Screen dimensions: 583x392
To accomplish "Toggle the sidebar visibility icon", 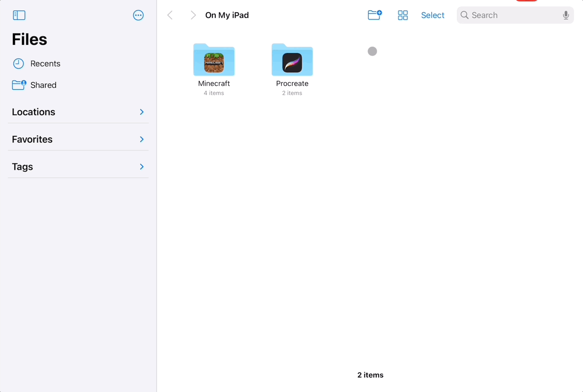I will (19, 15).
